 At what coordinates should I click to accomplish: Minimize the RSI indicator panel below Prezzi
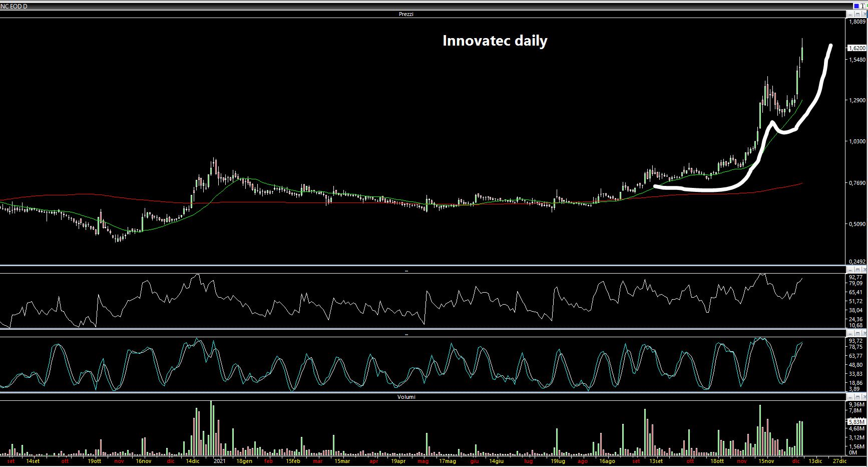point(850,270)
